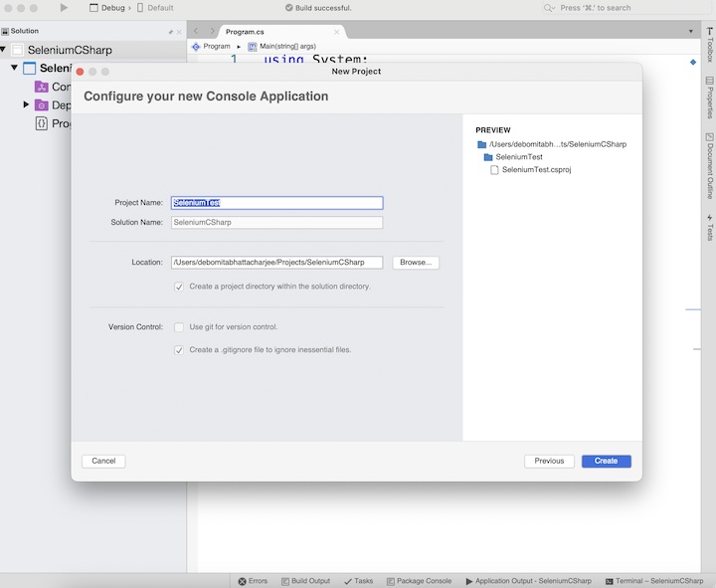Viewport: 716px width, 588px height.
Task: Expand the Dependencies folder arrow
Action: pos(26,104)
